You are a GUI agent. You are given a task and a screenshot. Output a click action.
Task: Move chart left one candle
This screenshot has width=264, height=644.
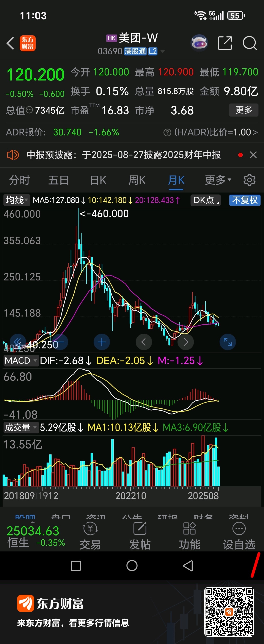click(x=144, y=342)
